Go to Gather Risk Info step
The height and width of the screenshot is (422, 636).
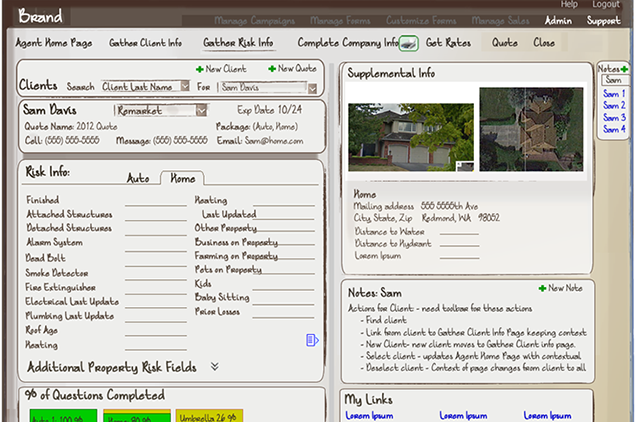238,43
